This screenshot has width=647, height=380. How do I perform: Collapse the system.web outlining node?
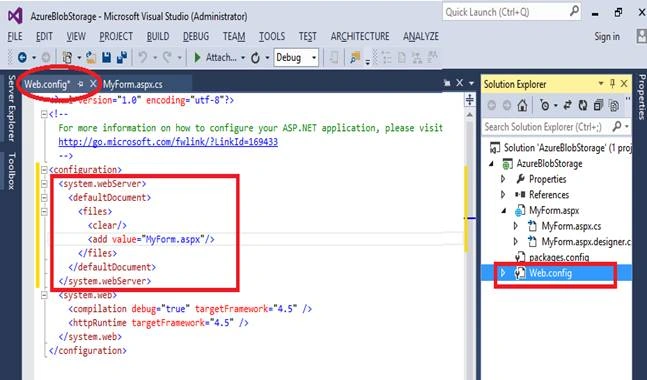coord(44,295)
